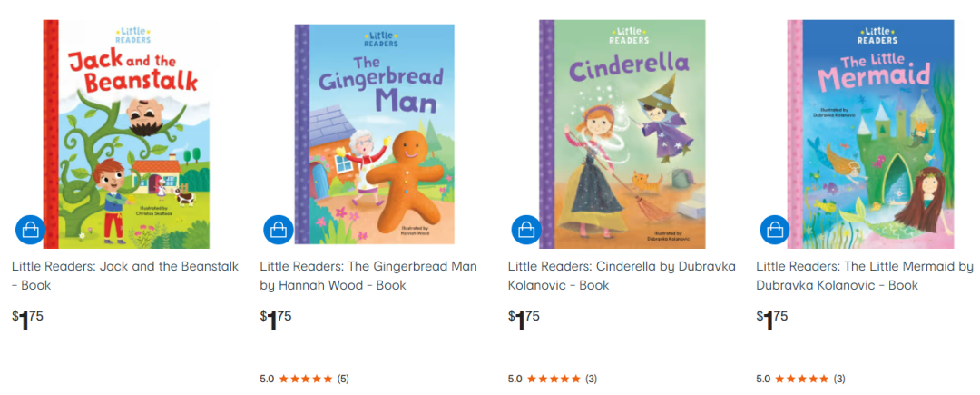Add Jack and the Beanstalk to bag

31,230
